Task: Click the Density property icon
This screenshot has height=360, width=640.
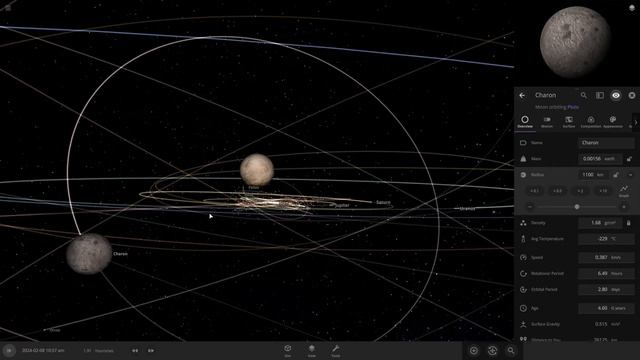Action: [523, 223]
